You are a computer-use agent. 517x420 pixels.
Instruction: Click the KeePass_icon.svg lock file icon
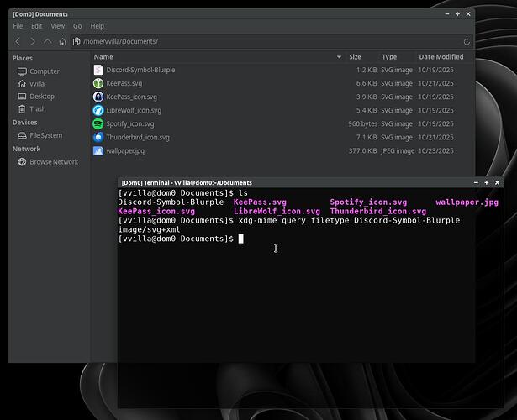98,97
